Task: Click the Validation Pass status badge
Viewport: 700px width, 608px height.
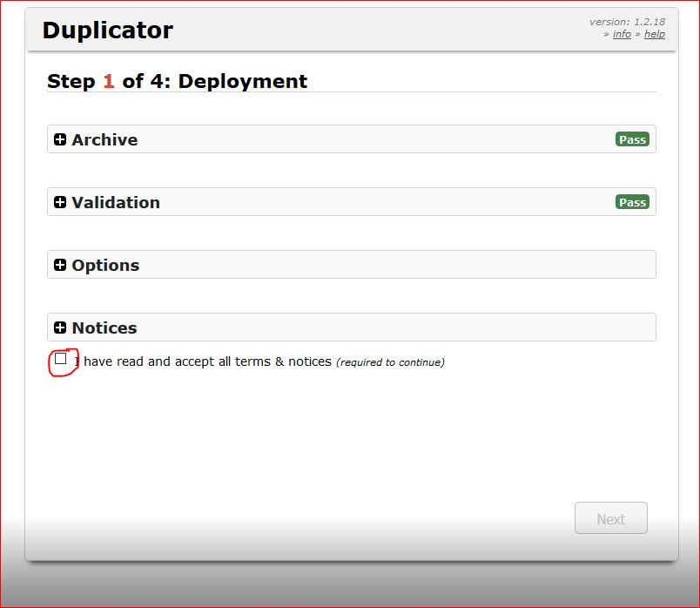Action: 632,202
